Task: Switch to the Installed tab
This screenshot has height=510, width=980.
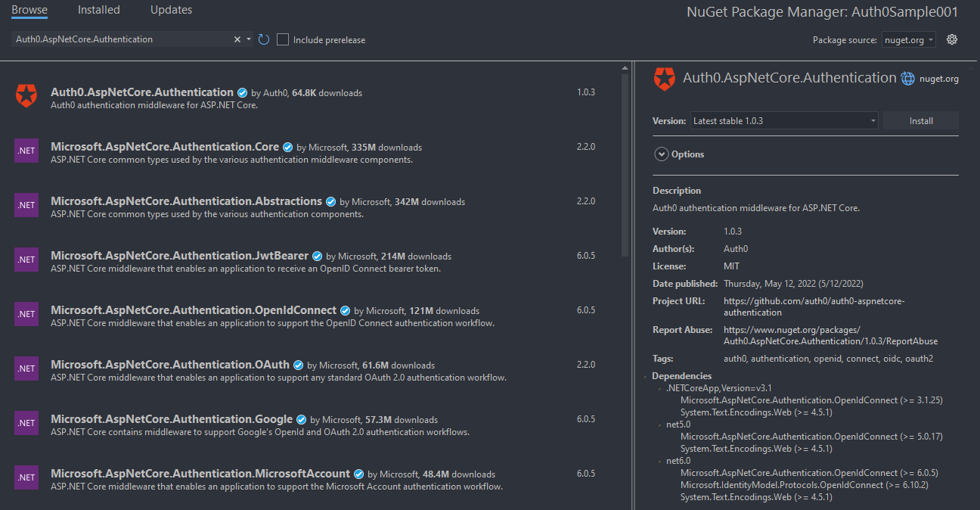Action: point(98,10)
